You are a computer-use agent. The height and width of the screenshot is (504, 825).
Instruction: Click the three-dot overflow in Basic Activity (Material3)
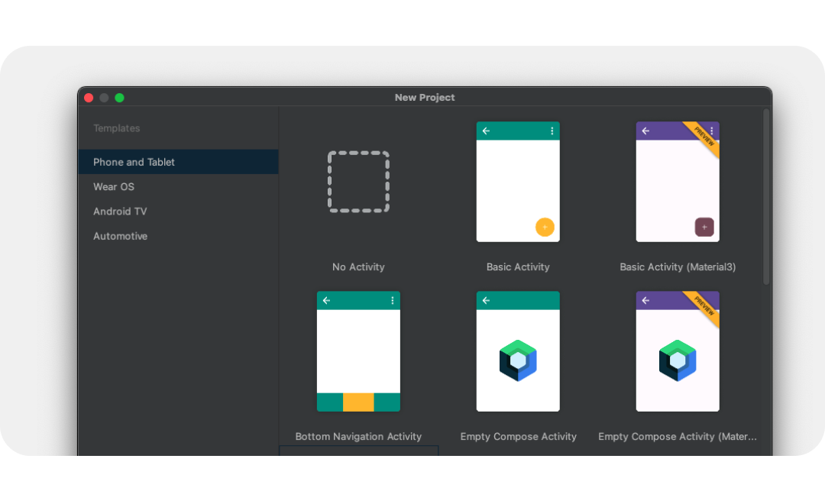[x=712, y=131]
